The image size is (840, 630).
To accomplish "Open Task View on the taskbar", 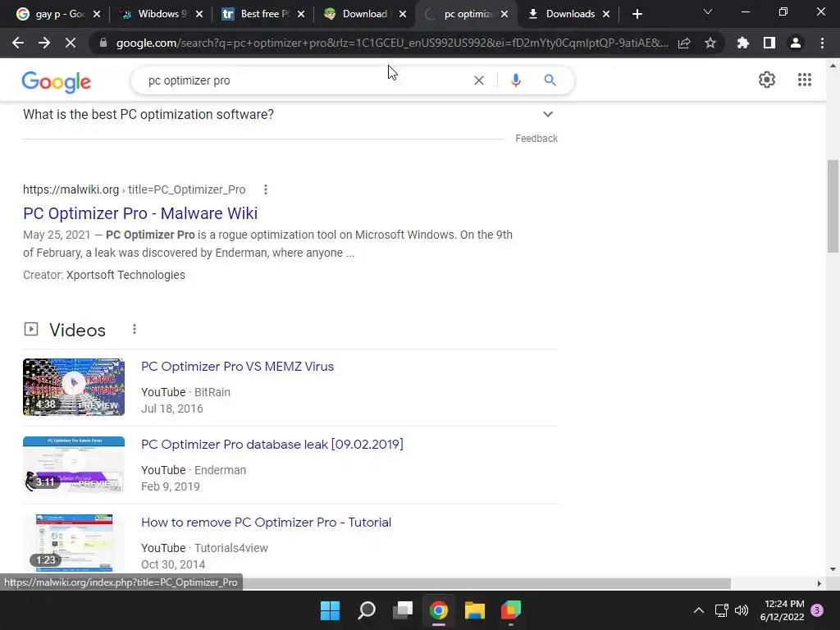I will pyautogui.click(x=403, y=610).
